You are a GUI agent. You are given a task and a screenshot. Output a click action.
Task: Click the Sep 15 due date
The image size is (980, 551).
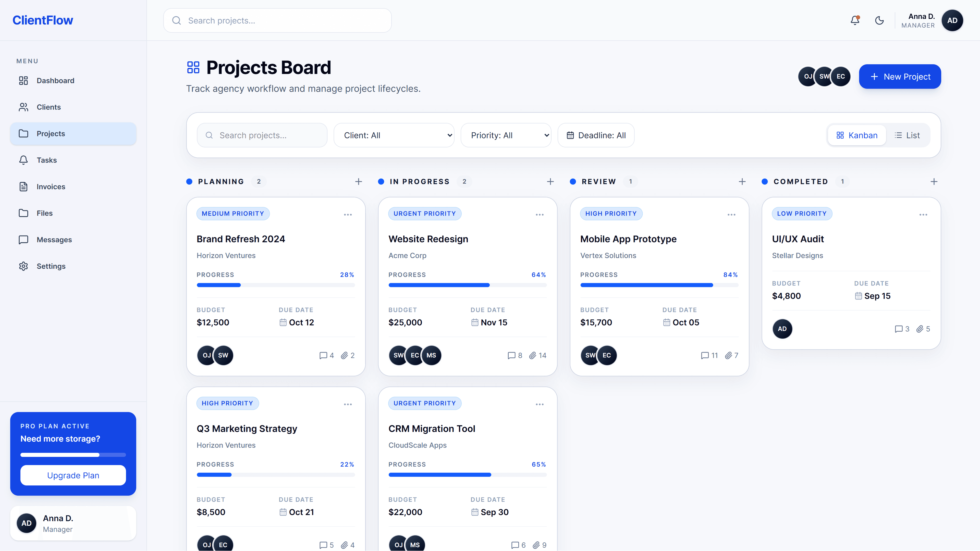(877, 296)
